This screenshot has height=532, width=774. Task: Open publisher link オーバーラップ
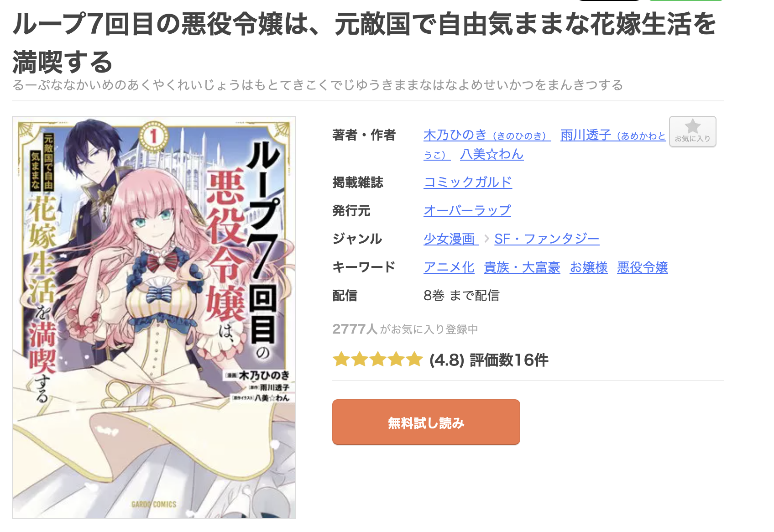467,210
